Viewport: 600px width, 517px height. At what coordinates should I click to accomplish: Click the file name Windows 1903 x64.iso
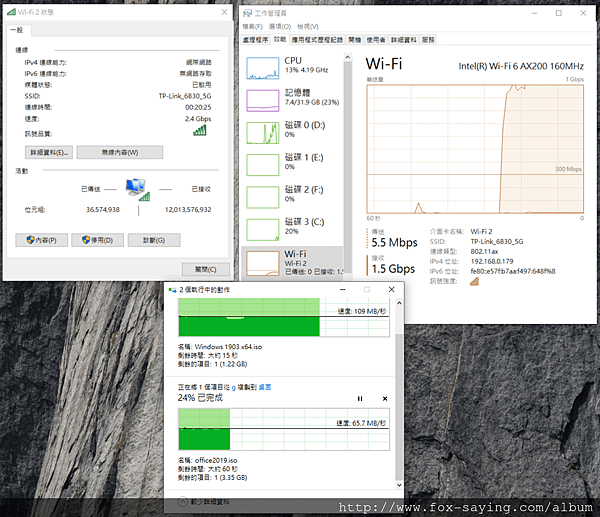tap(228, 347)
